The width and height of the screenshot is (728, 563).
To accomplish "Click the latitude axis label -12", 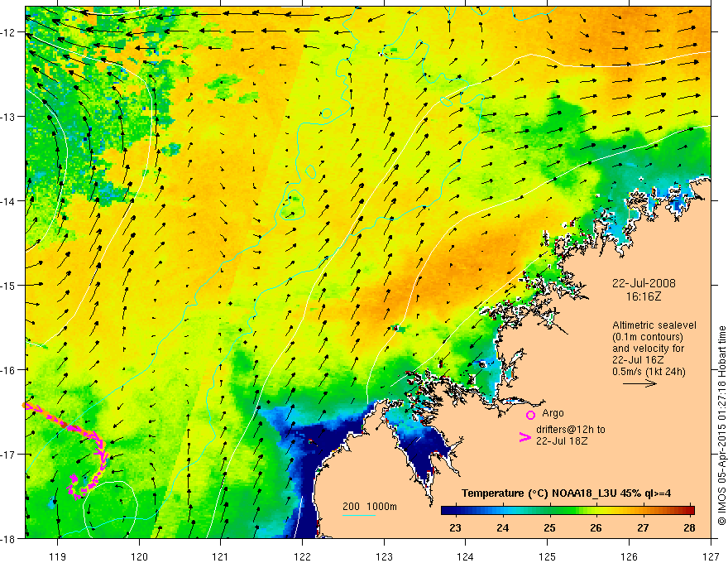I will tap(9, 32).
